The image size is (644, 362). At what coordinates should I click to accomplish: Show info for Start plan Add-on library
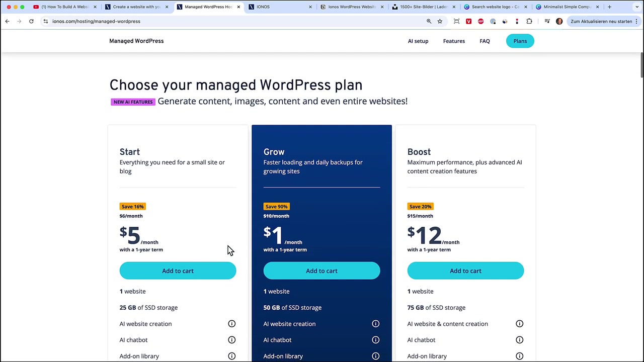[x=231, y=356]
